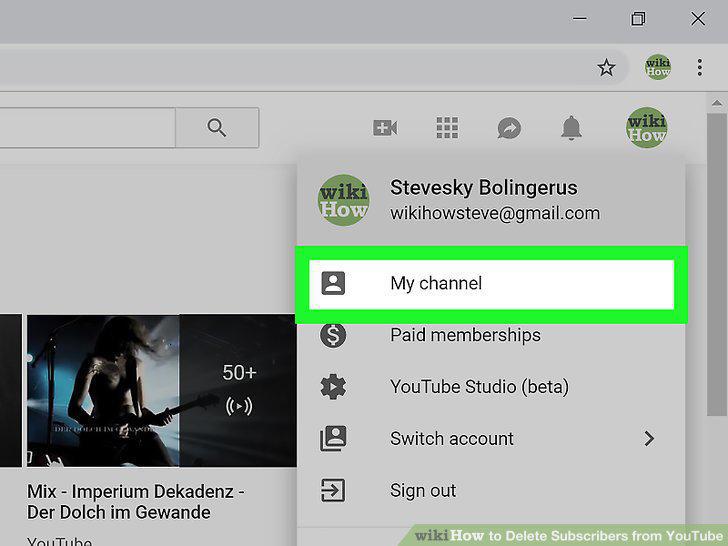The image size is (728, 546).
Task: Click the large wikiHow avatar in account menu
Action: [x=344, y=200]
